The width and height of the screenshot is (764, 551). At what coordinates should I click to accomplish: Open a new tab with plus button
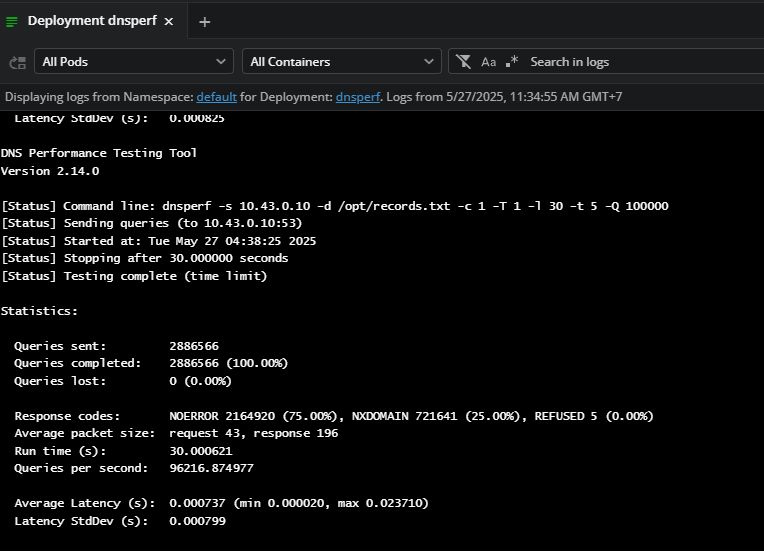point(205,22)
